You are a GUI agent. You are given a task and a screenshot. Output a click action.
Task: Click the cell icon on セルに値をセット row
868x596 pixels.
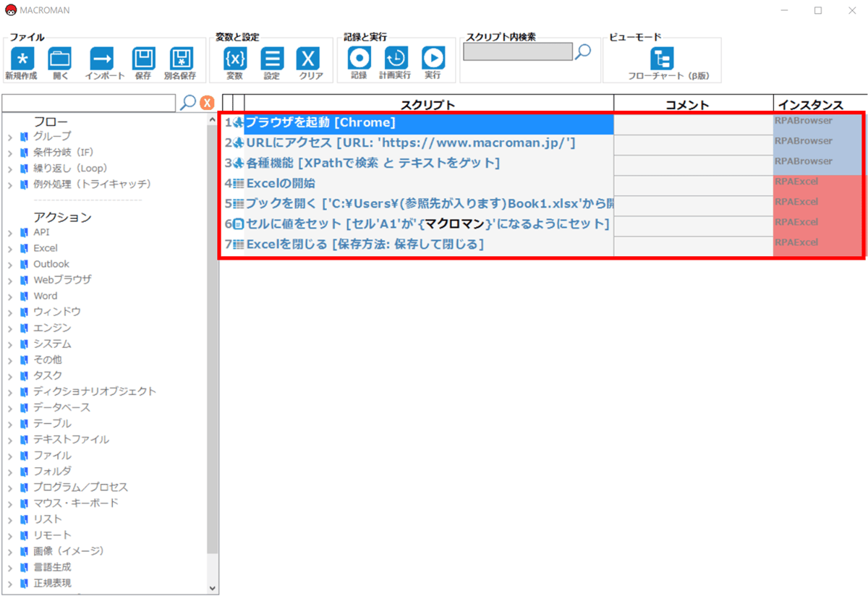coord(239,224)
